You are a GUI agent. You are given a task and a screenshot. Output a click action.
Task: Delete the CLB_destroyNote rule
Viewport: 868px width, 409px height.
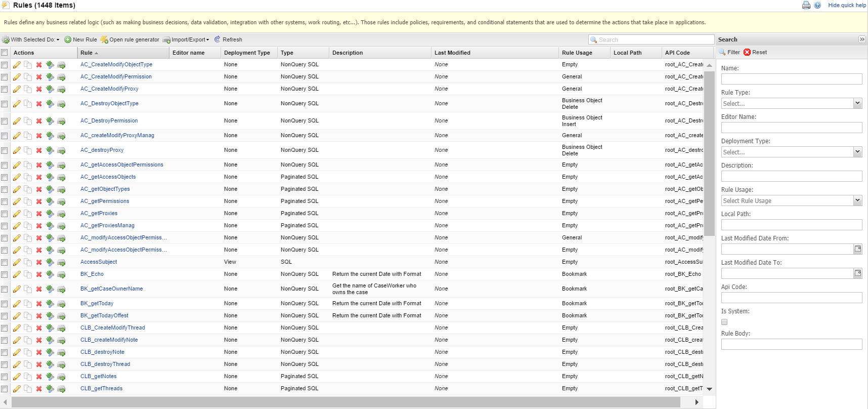(x=39, y=352)
